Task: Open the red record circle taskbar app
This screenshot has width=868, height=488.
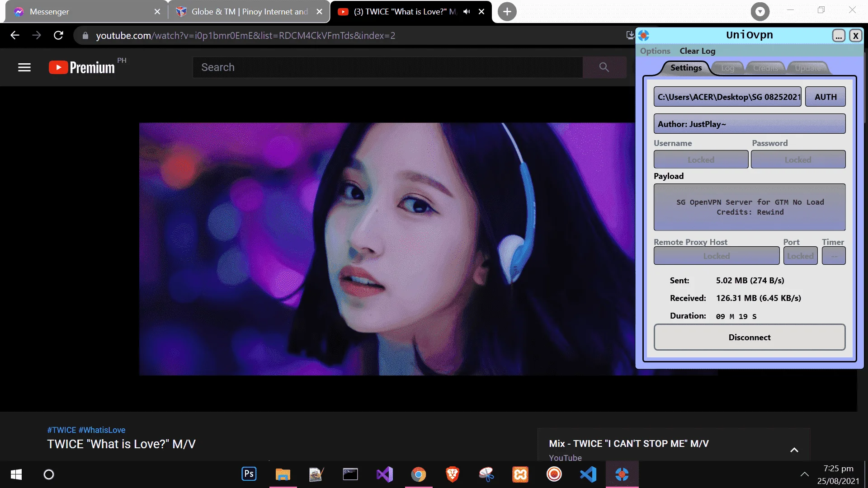Action: pyautogui.click(x=554, y=474)
